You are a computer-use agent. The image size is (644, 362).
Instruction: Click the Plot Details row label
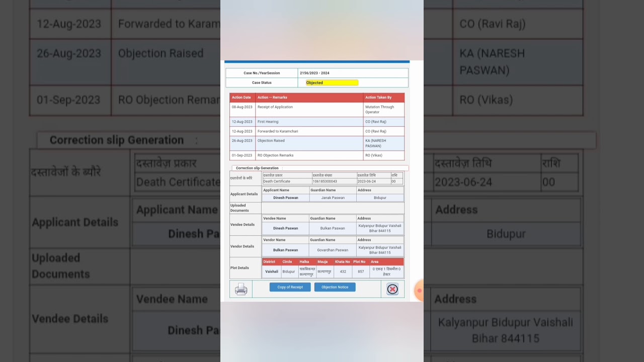point(239,268)
